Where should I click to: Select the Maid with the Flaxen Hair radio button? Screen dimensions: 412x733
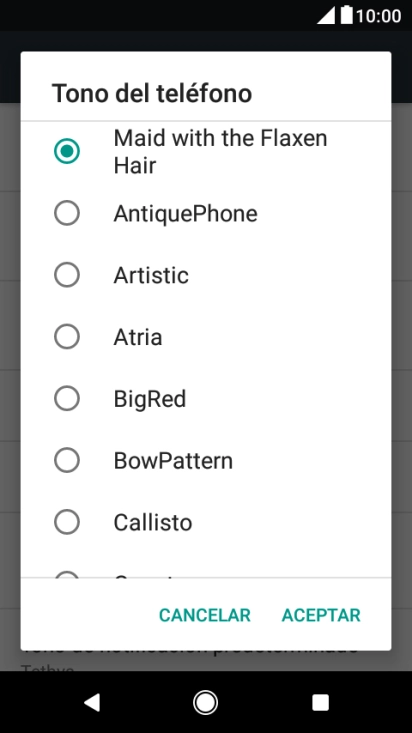pyautogui.click(x=67, y=151)
